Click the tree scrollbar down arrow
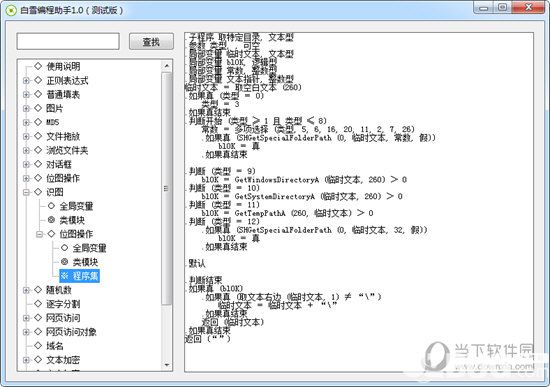The height and width of the screenshot is (387, 550). click(x=167, y=365)
